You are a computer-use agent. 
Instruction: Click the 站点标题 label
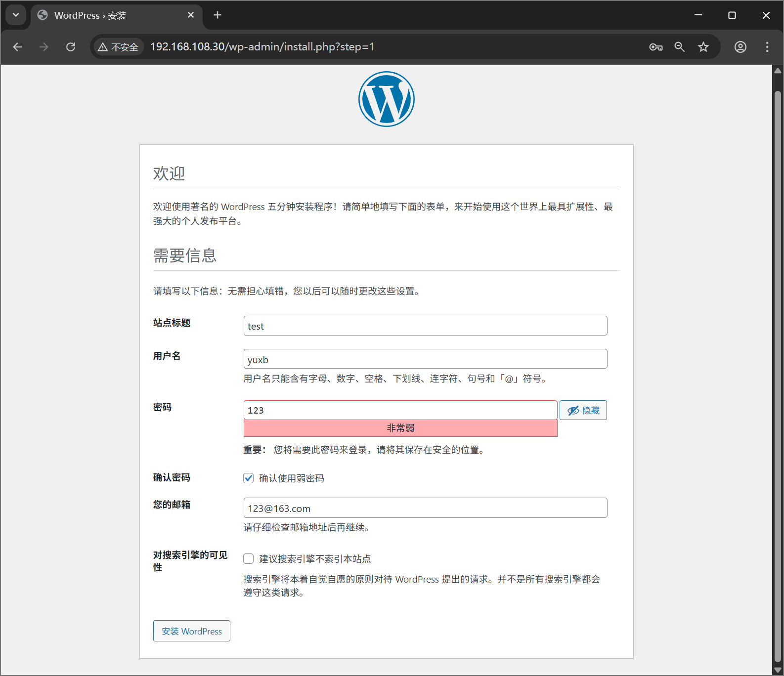tap(172, 323)
